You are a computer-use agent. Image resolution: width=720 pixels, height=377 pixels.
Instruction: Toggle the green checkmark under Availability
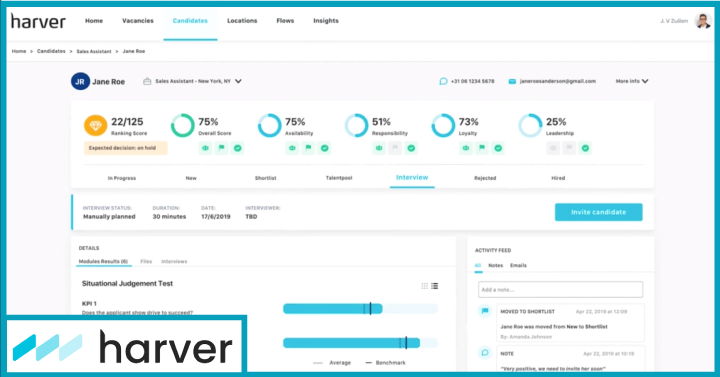[x=325, y=148]
